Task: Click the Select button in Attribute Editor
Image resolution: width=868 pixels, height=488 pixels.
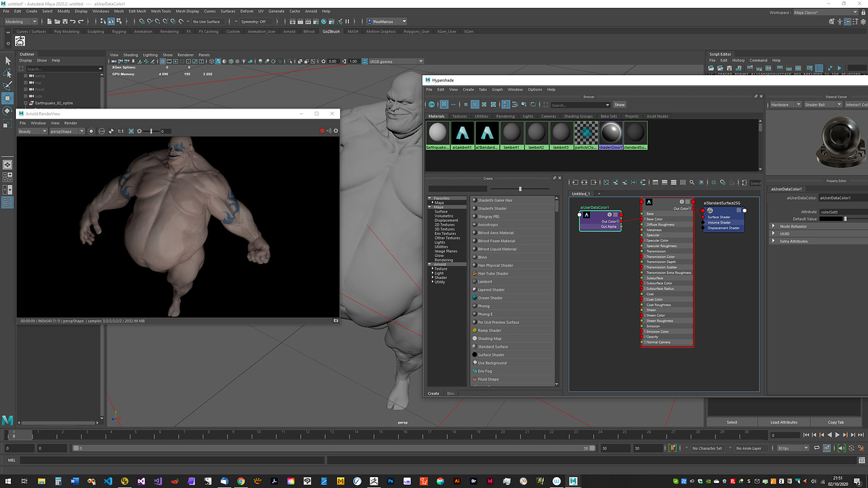Action: (732, 422)
